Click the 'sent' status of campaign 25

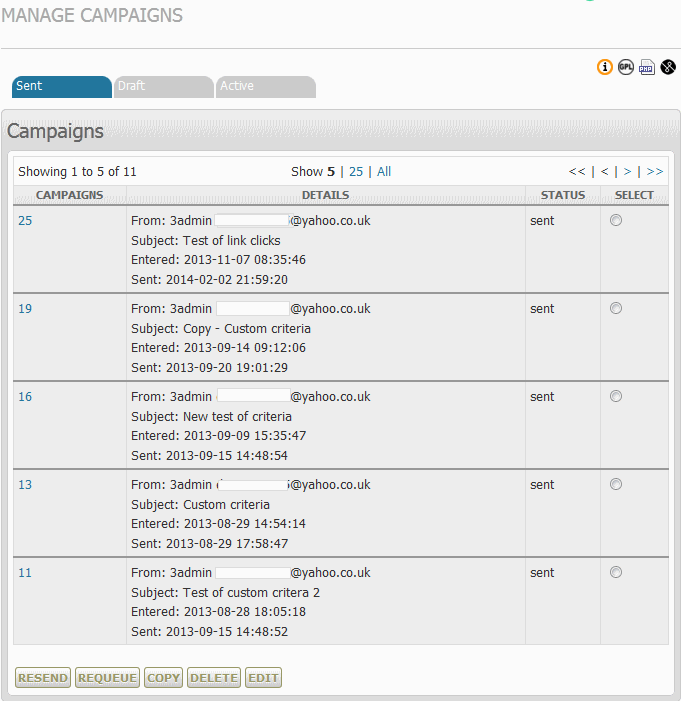click(542, 220)
